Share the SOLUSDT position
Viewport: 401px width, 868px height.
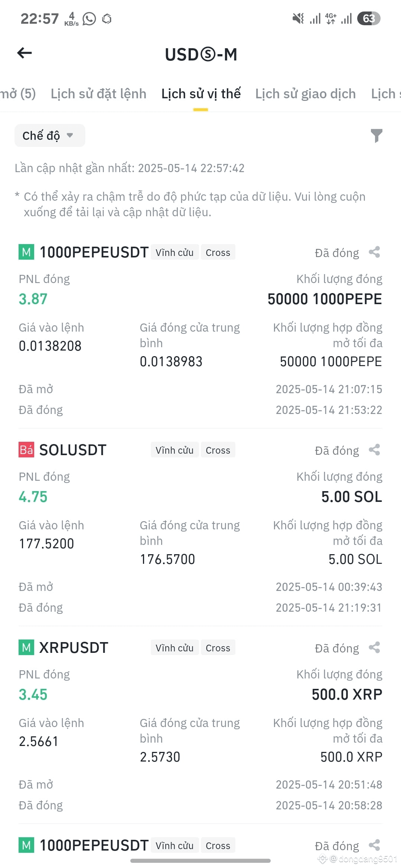click(374, 450)
